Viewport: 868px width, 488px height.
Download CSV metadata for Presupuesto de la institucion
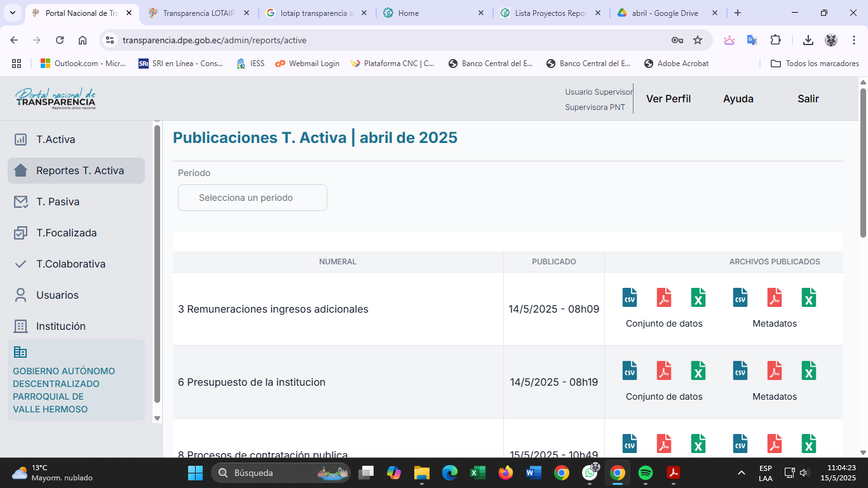pos(740,370)
